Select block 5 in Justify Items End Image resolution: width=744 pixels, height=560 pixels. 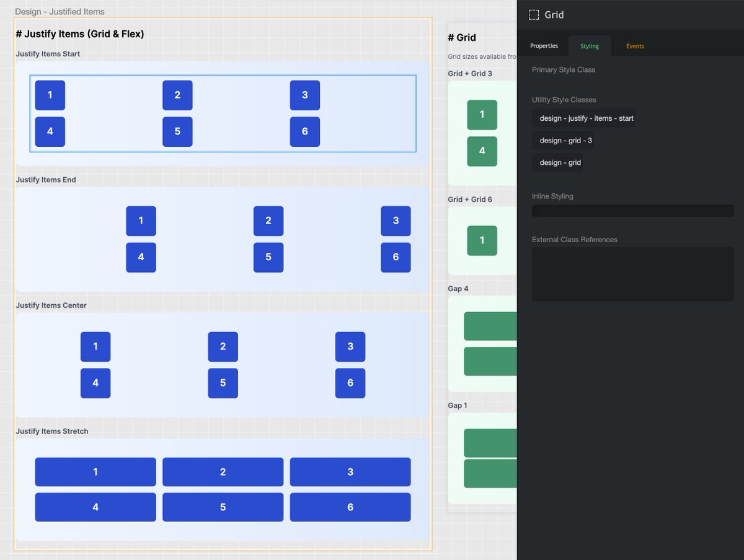click(268, 258)
